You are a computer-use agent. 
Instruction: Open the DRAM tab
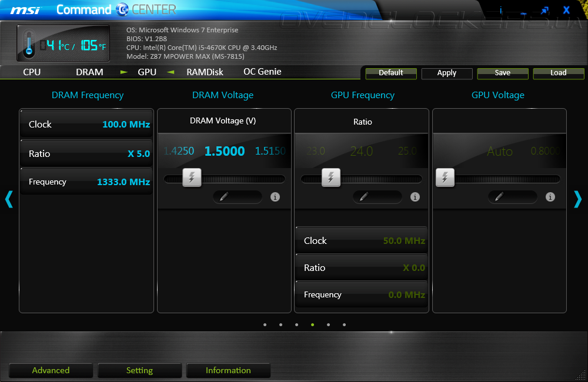(89, 72)
